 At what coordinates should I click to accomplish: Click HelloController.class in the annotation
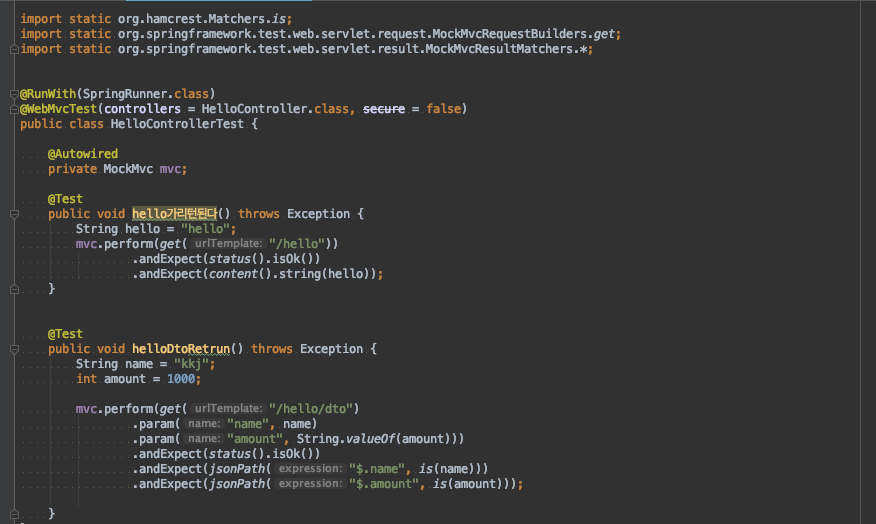pos(275,109)
